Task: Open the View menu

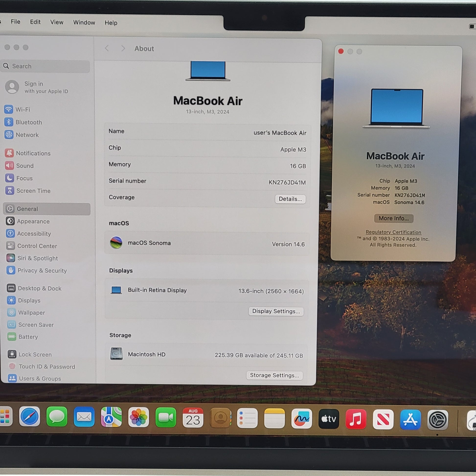Action: pos(57,22)
